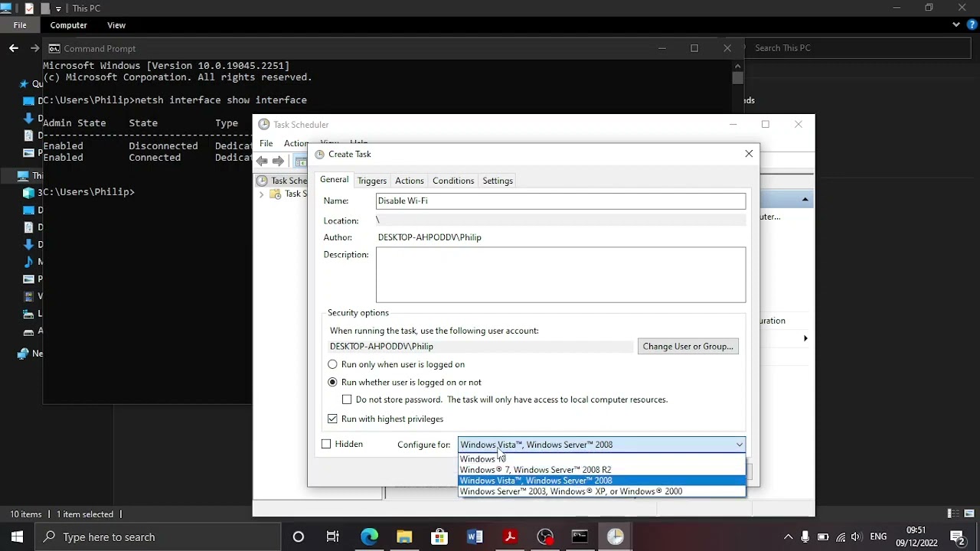The image size is (980, 551).
Task: Click This PC icon in Explorer sidebar
Action: [x=23, y=175]
